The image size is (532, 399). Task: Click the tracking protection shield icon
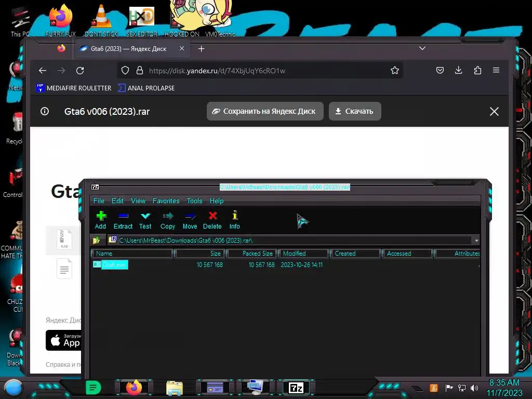click(x=125, y=70)
